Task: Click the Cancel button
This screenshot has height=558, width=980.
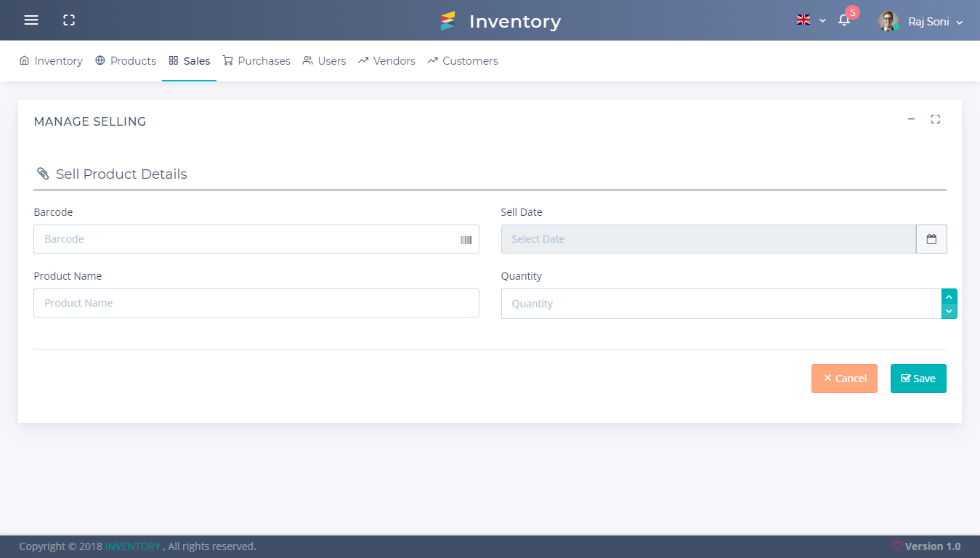Action: tap(844, 379)
